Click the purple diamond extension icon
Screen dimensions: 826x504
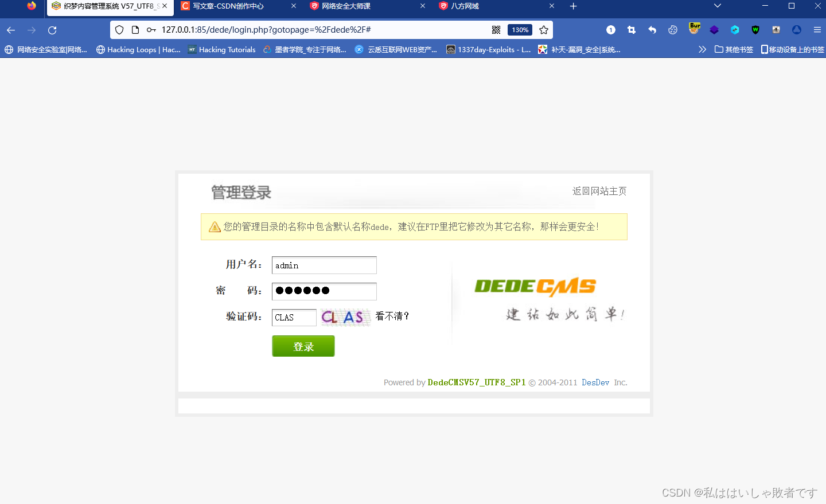(x=714, y=30)
